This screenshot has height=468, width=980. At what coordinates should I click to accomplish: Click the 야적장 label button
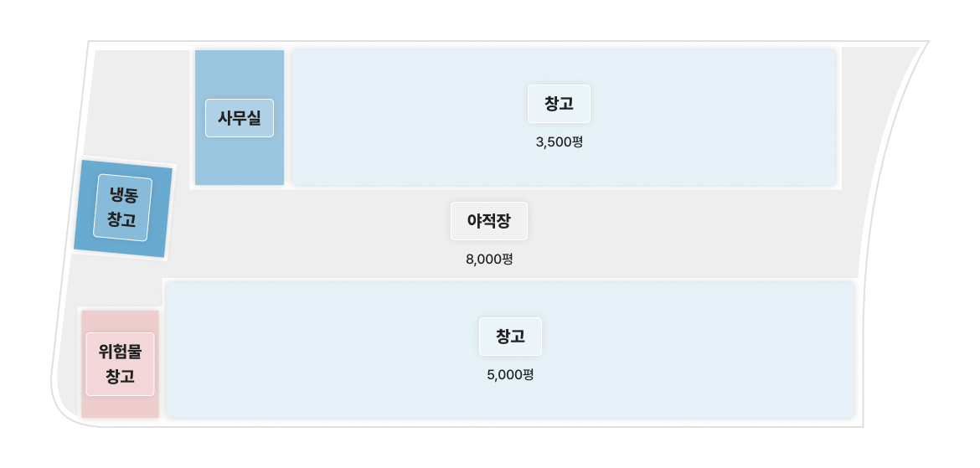tap(489, 221)
